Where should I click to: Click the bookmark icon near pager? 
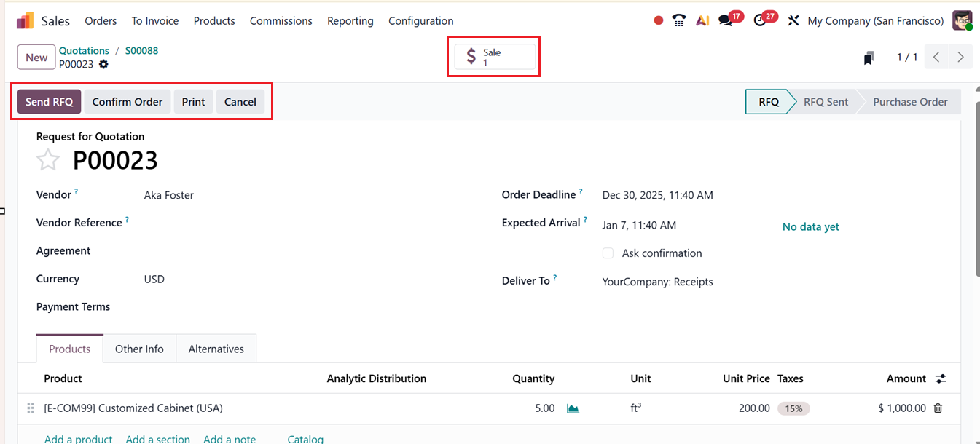869,58
